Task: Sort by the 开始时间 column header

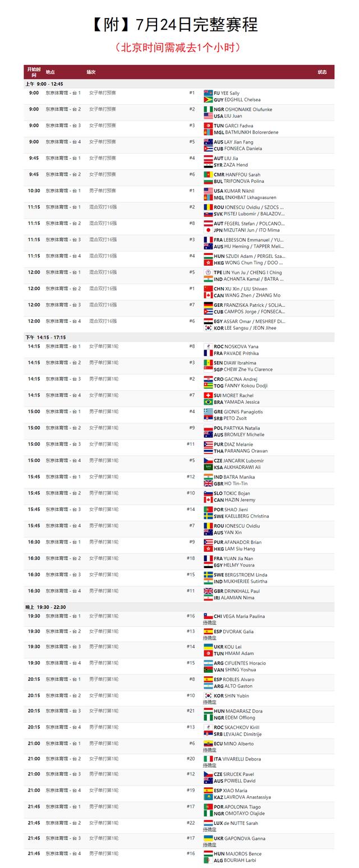Action: tap(34, 72)
